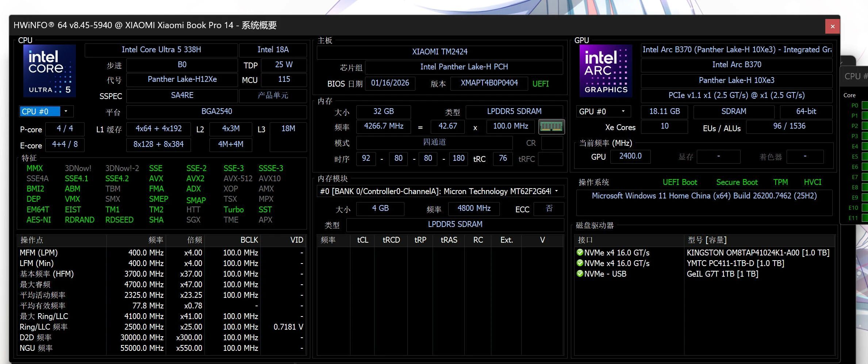The width and height of the screenshot is (868, 364).
Task: Click the SSPEC value SA4RE
Action: (182, 95)
